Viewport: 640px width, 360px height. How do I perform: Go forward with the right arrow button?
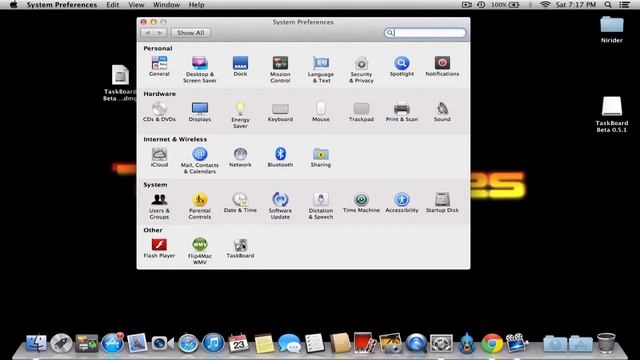(x=160, y=33)
